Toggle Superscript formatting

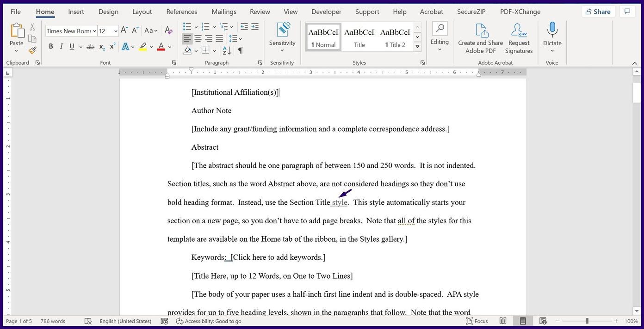tap(112, 46)
